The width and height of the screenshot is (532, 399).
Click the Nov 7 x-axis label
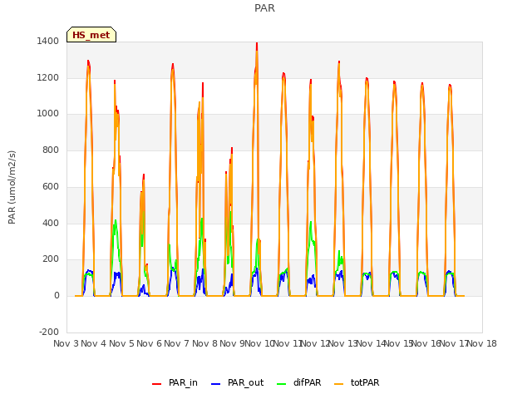pyautogui.click(x=177, y=343)
